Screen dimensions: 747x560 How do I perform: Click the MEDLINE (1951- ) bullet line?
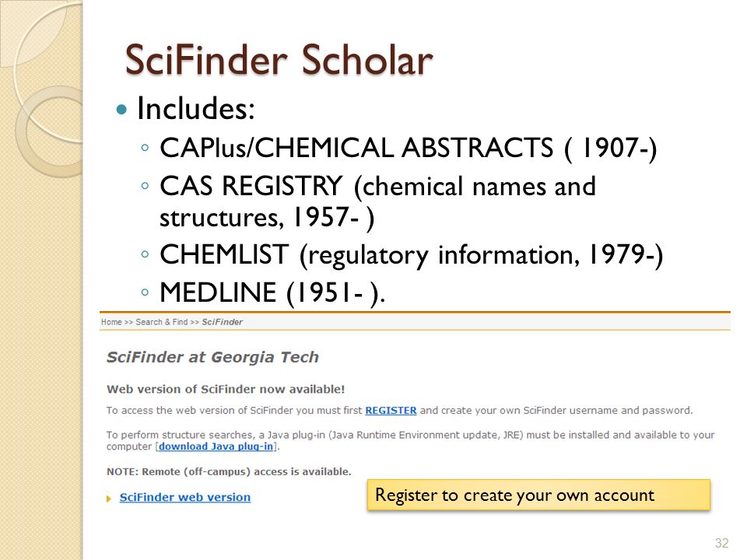pyautogui.click(x=272, y=292)
